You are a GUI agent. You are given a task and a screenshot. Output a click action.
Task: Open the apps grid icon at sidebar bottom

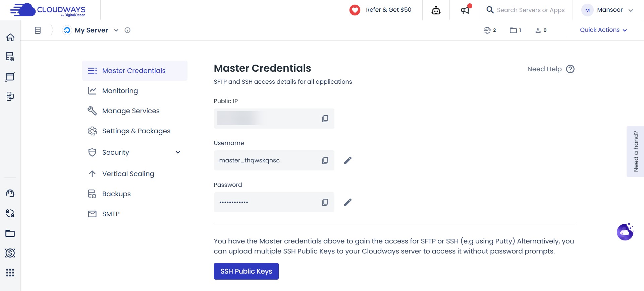[x=10, y=273]
